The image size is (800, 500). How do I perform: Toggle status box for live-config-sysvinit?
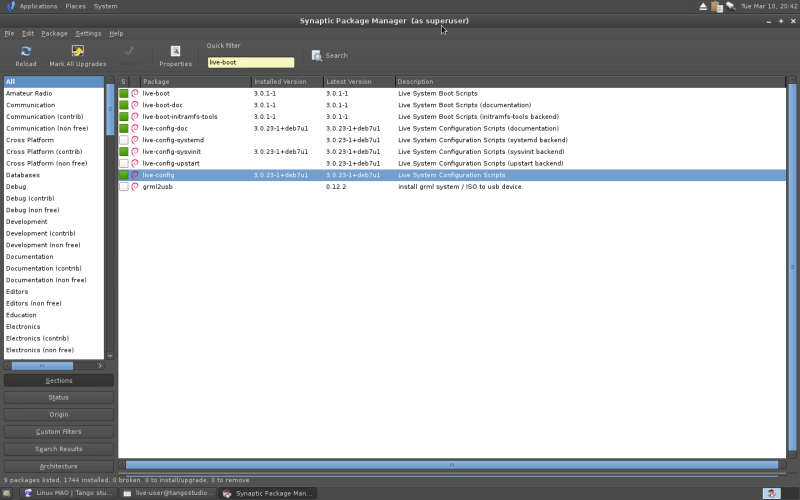pyautogui.click(x=123, y=152)
